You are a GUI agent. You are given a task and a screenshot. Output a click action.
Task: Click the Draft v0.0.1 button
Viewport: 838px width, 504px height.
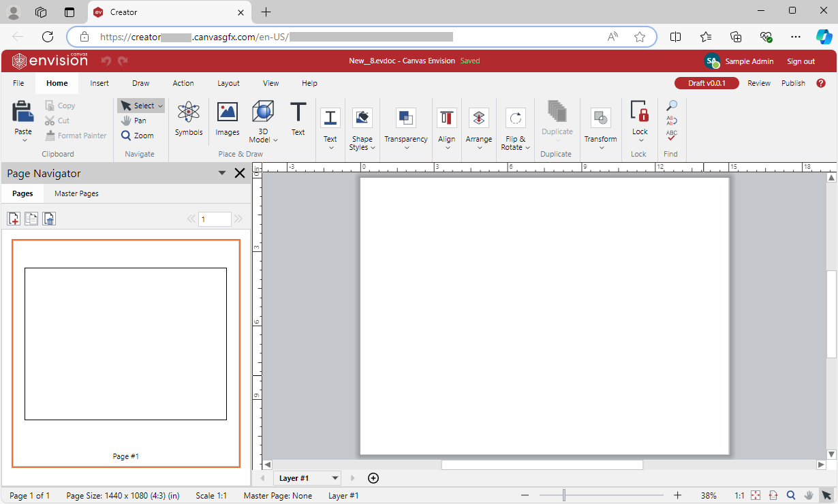707,83
